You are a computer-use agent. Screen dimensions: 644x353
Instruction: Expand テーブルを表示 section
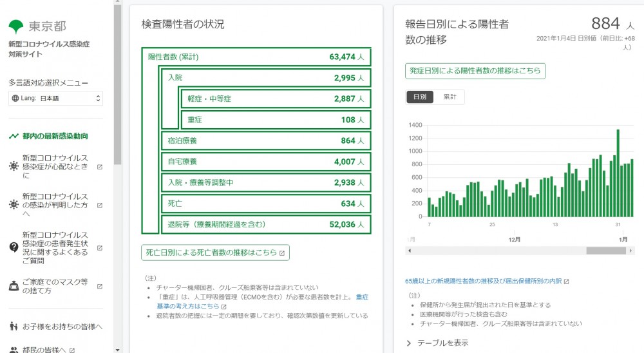click(x=437, y=343)
